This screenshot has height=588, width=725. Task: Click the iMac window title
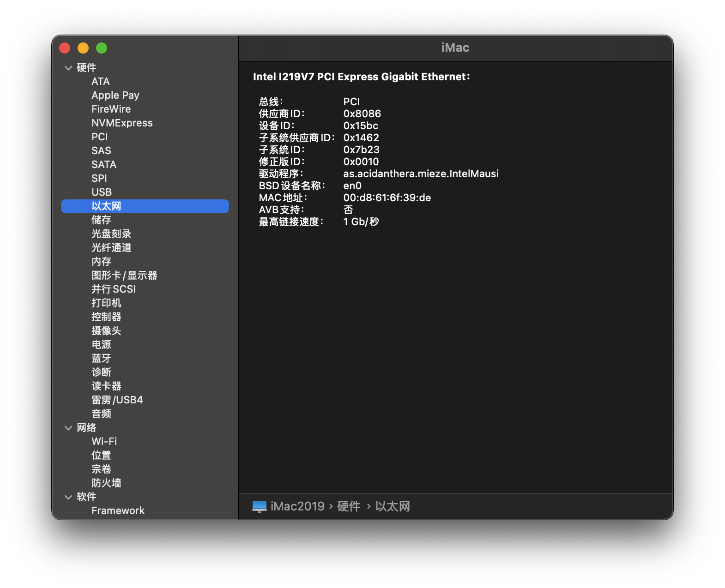[x=455, y=48]
